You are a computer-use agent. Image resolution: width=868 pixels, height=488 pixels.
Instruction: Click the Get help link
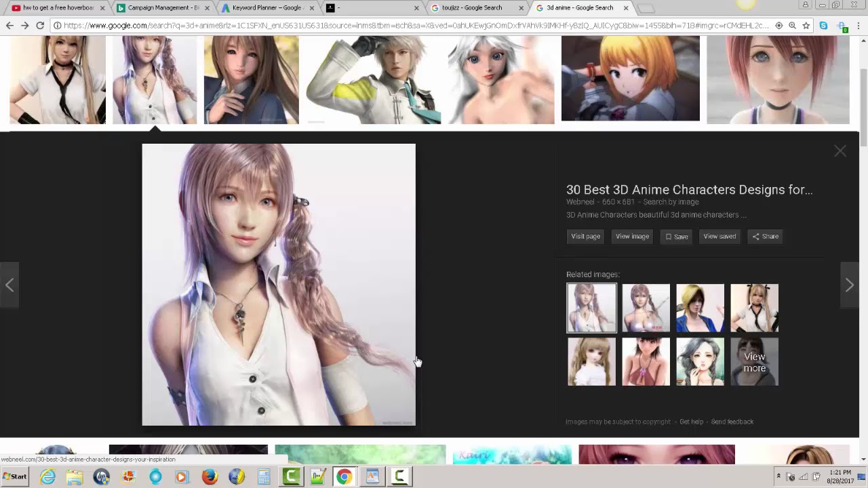point(691,422)
